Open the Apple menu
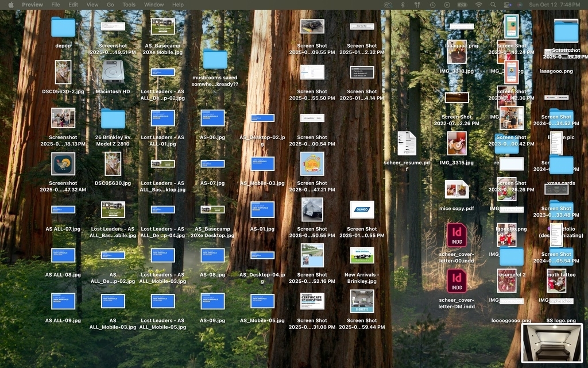This screenshot has width=588, height=368. 10,5
